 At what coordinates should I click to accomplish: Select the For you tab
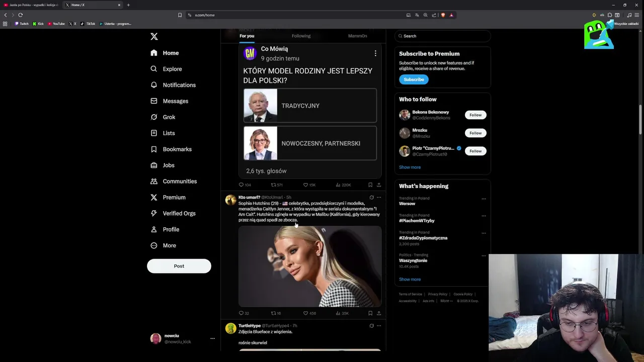(x=247, y=36)
